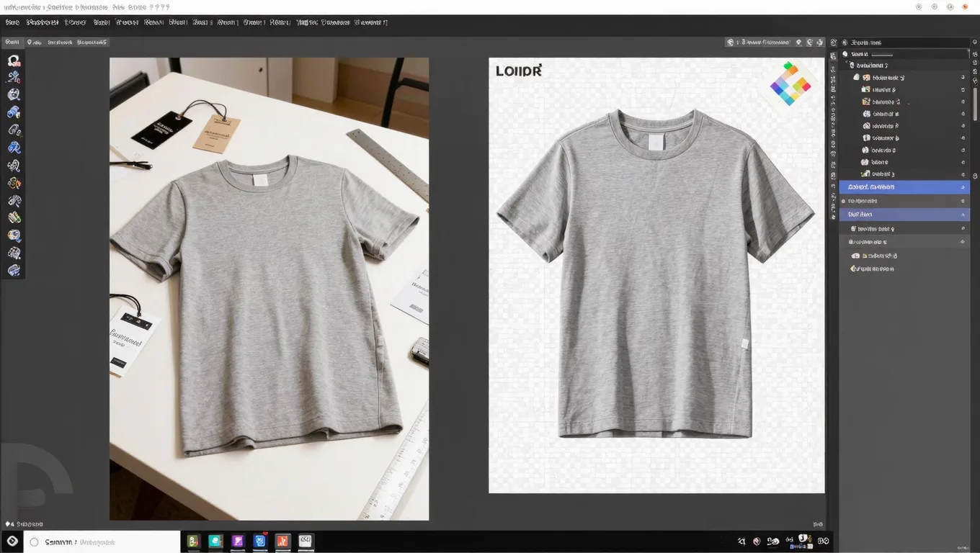This screenshot has width=980, height=553.
Task: Launch the purple app icon on the taskbar
Action: point(238,541)
